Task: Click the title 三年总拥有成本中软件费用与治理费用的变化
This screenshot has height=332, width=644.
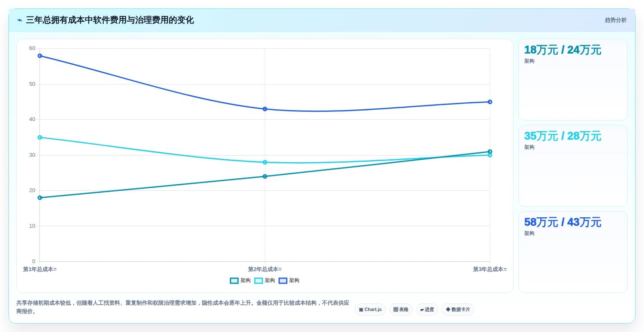Action: (x=110, y=20)
